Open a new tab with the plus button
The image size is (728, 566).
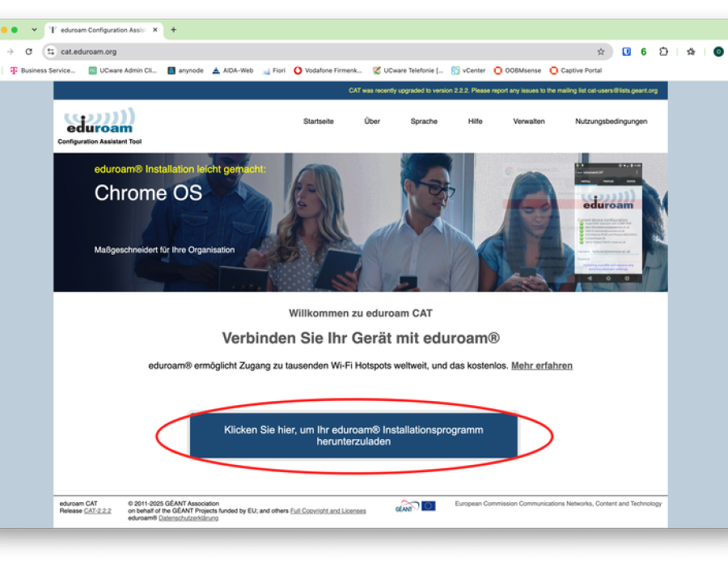tap(174, 30)
